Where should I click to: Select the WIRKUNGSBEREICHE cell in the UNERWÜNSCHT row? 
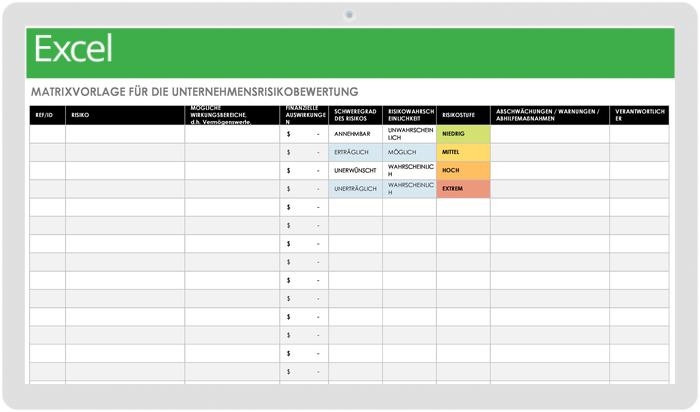click(232, 171)
